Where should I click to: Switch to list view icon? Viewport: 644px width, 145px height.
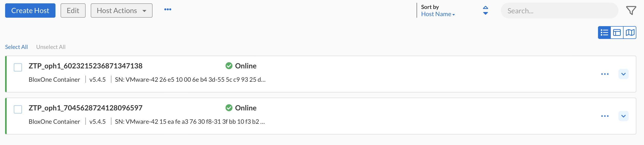pos(604,33)
